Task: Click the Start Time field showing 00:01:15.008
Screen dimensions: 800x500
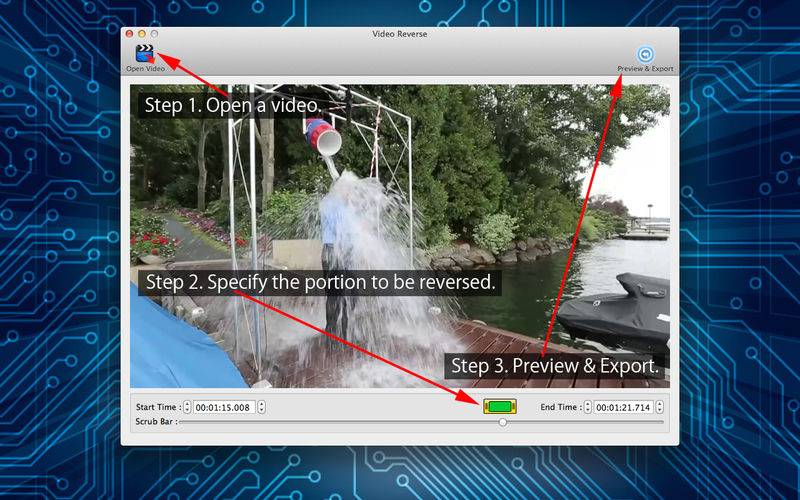Action: (224, 407)
